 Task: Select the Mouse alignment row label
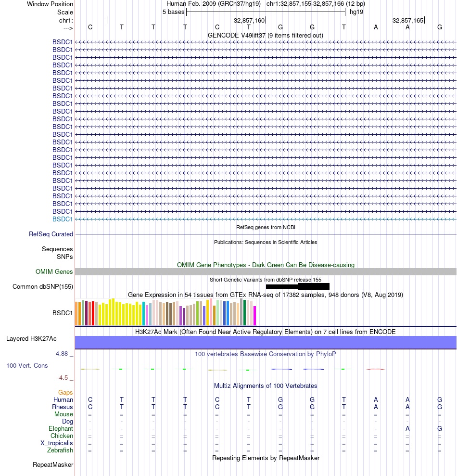[63, 414]
